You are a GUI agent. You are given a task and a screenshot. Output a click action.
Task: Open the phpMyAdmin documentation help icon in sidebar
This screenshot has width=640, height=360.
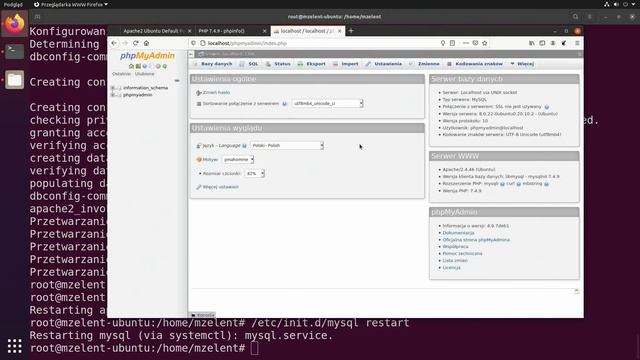pos(144,66)
